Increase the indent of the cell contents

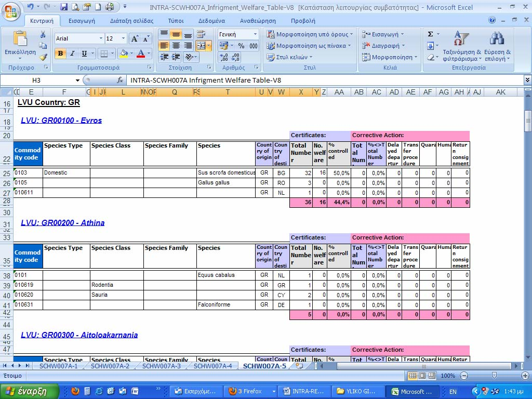[x=176, y=57]
